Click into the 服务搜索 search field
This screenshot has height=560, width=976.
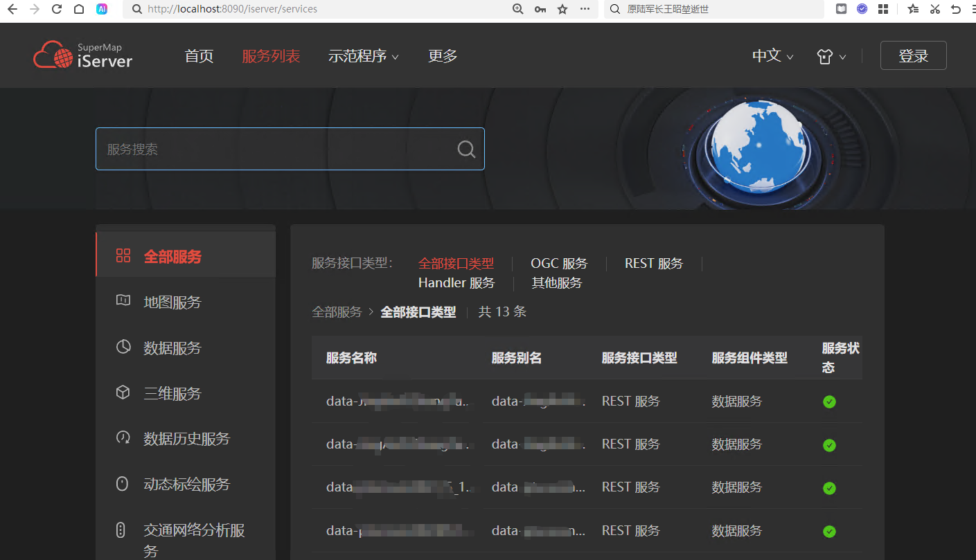point(277,149)
